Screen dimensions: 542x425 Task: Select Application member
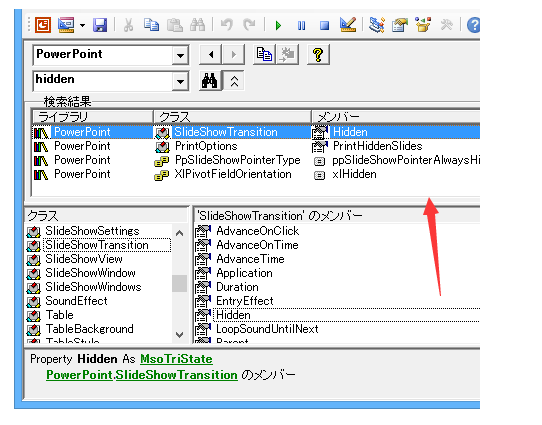[x=244, y=273]
